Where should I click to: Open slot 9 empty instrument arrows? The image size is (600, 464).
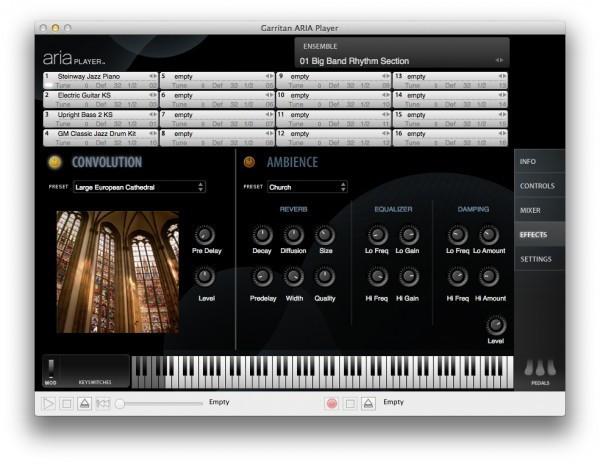(386, 76)
